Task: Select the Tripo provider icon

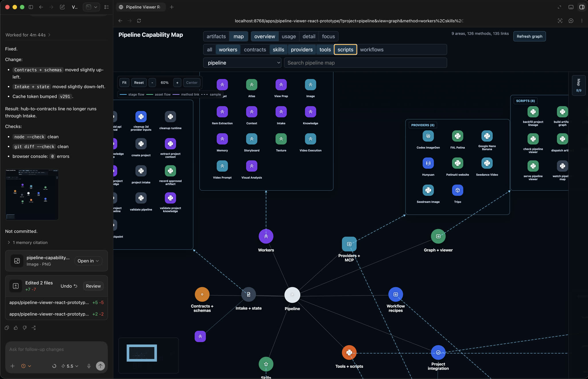Action: (458, 190)
